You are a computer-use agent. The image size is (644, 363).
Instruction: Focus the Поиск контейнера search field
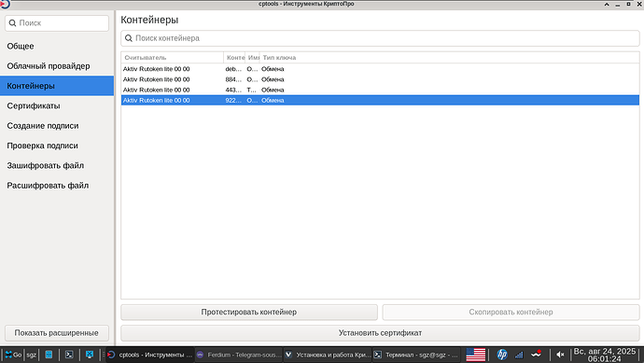pyautogui.click(x=380, y=38)
